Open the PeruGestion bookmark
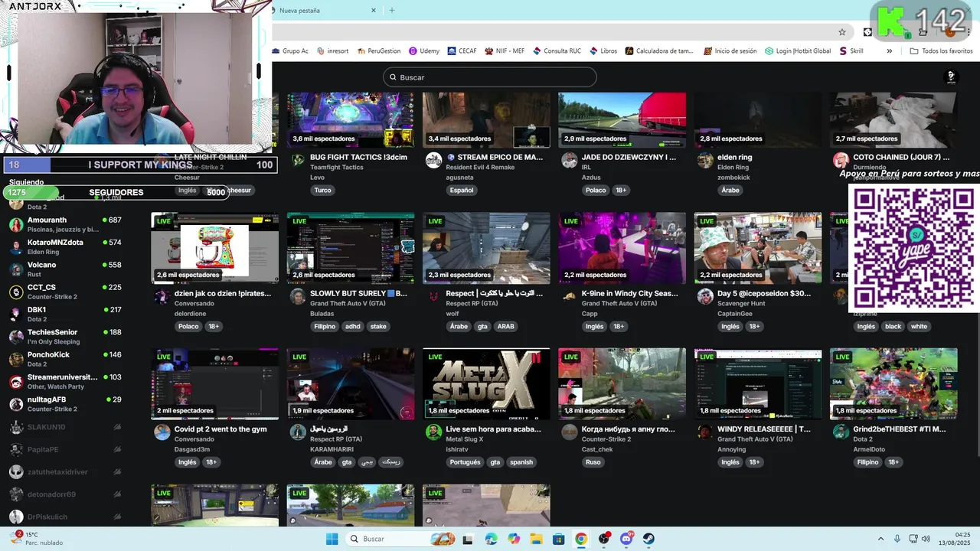Viewport: 980px width, 551px height. [x=378, y=51]
